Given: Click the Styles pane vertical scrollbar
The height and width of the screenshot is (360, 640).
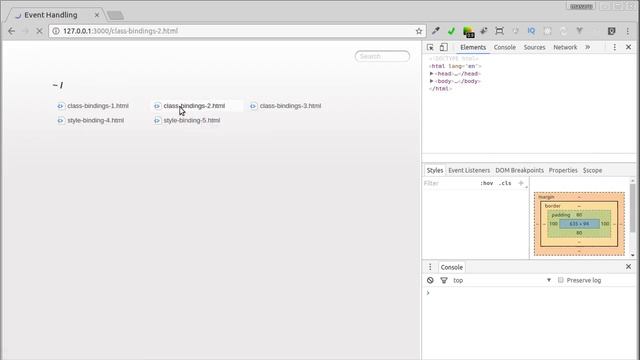Looking at the screenshot, I should point(633,208).
